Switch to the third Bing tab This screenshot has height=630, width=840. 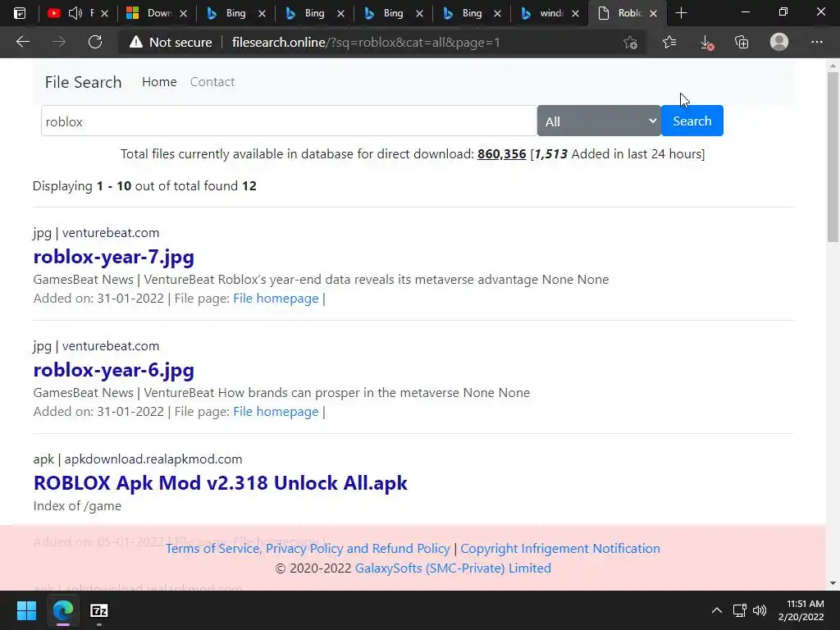[x=392, y=13]
